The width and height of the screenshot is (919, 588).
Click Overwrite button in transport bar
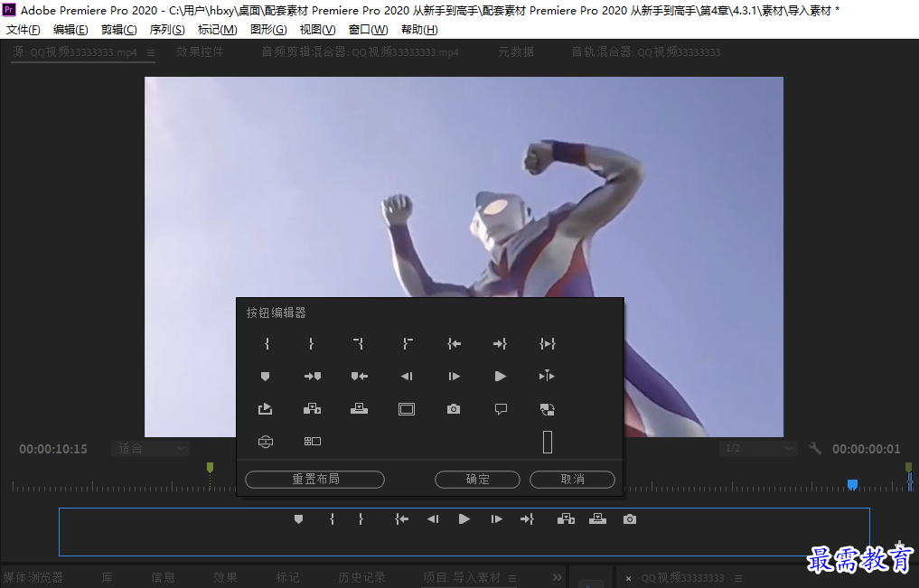[598, 518]
